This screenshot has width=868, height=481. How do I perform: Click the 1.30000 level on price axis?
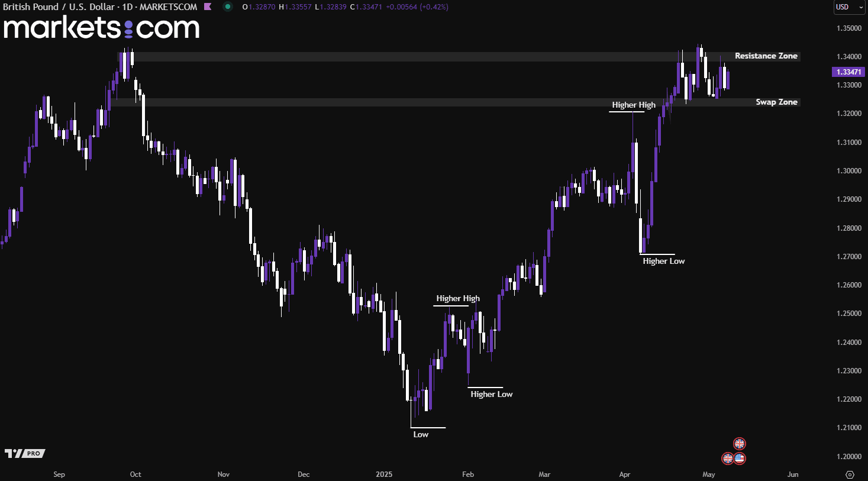coord(848,171)
